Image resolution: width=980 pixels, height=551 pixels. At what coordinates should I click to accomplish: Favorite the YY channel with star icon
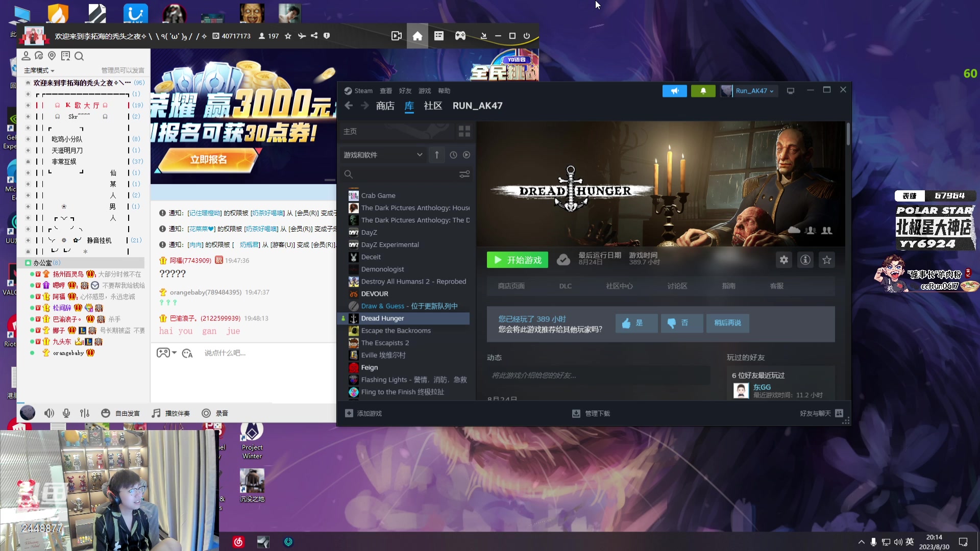[x=288, y=36]
